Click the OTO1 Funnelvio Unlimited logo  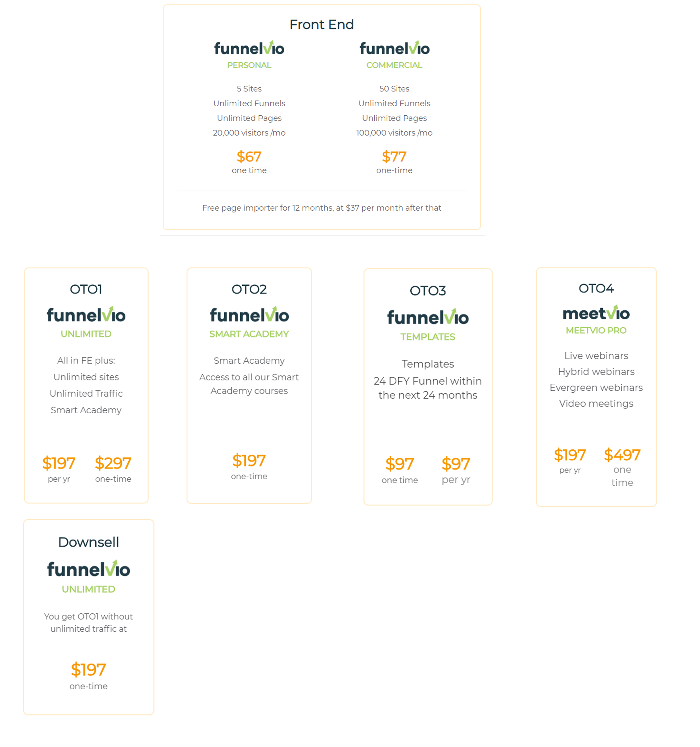(86, 314)
